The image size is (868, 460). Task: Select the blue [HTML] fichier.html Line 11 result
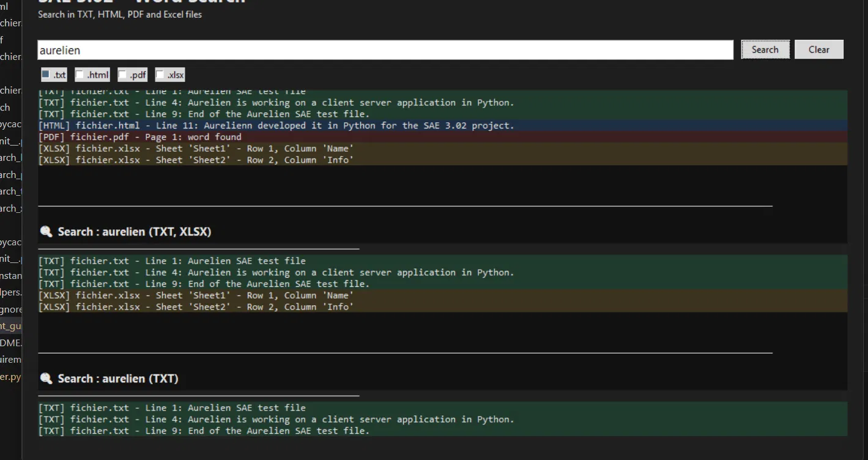(442, 125)
